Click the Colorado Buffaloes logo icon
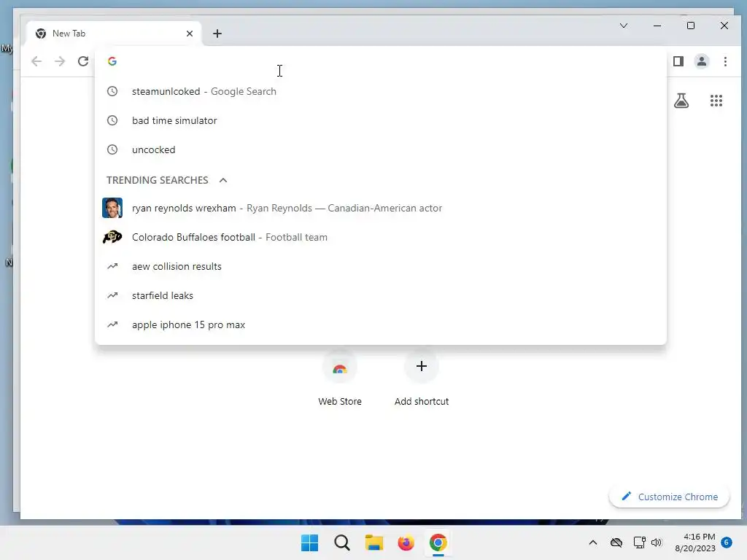This screenshot has height=560, width=747. click(112, 237)
